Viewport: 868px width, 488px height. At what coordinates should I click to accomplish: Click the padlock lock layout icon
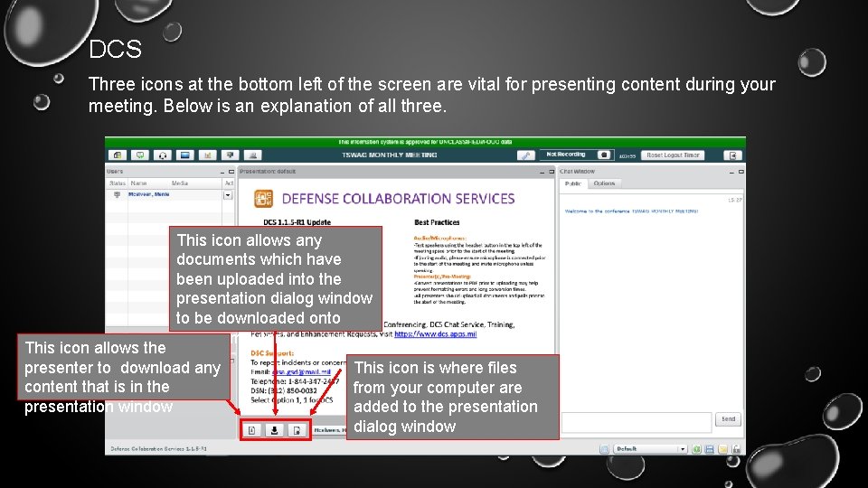pyautogui.click(x=736, y=449)
